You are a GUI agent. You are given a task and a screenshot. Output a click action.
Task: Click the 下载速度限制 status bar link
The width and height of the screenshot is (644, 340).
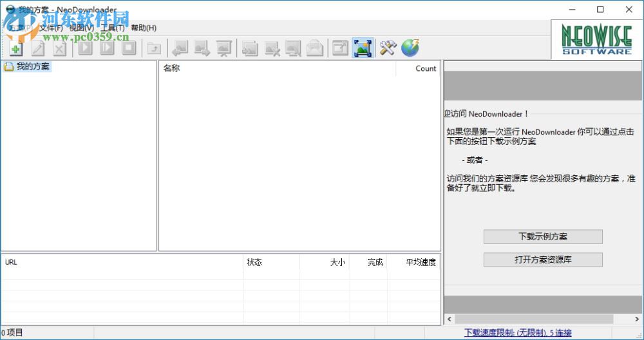[518, 333]
